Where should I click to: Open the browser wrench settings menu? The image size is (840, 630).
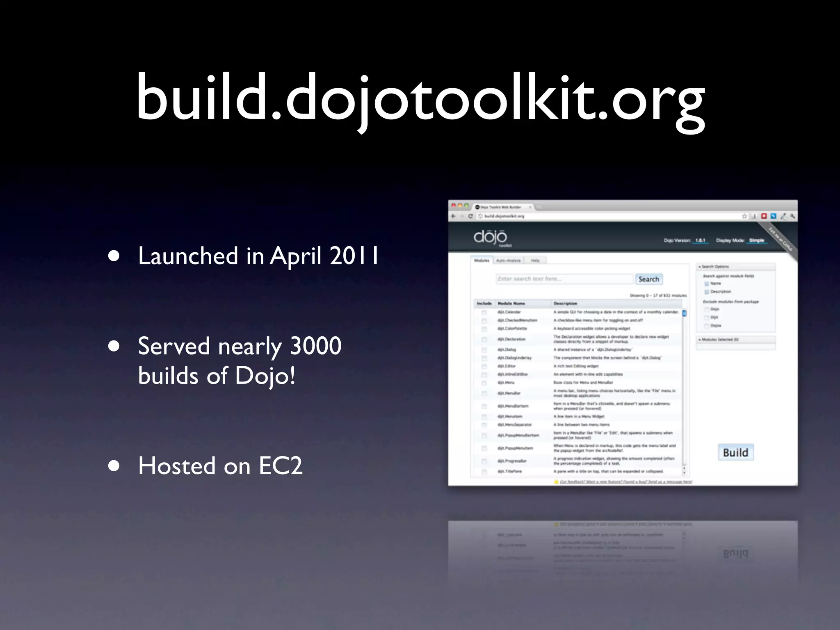click(792, 216)
